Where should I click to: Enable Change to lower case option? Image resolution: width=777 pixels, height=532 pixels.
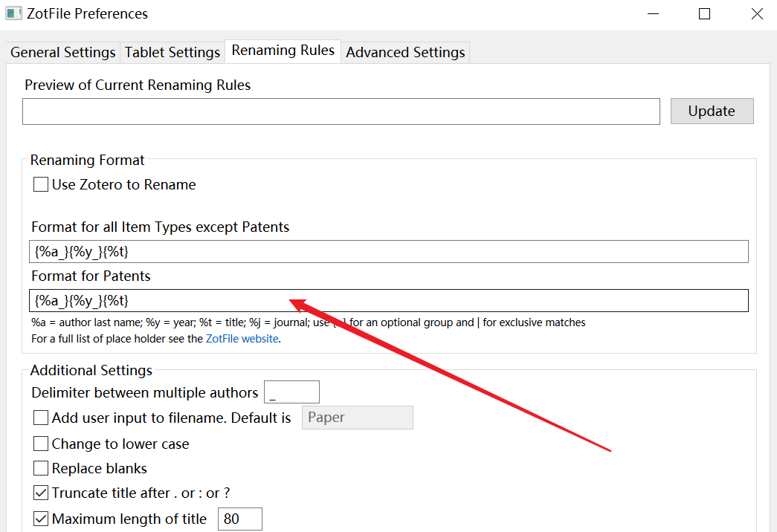click(42, 444)
